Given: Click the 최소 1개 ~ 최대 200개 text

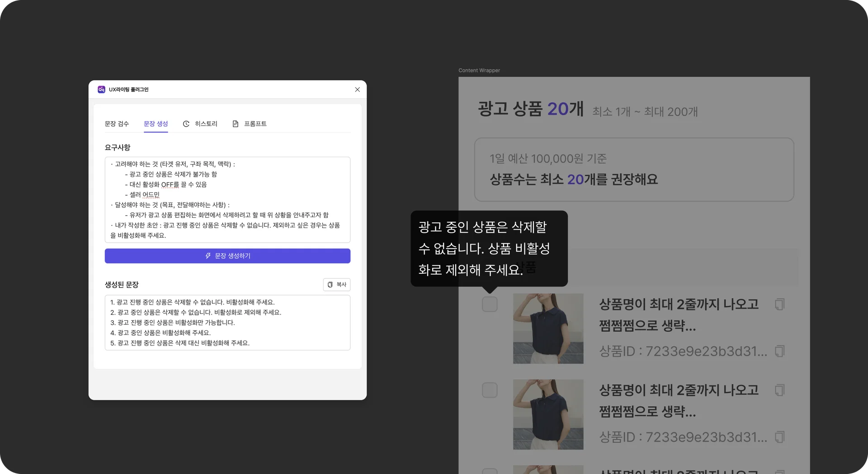Looking at the screenshot, I should point(645,112).
